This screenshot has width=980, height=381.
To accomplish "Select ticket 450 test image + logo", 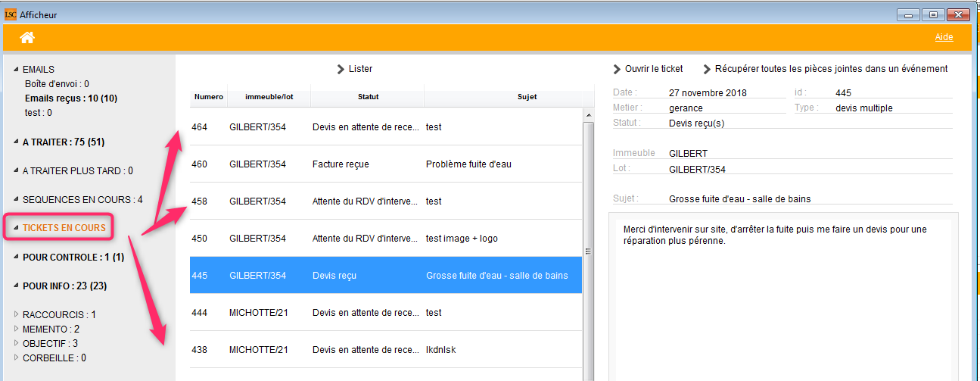I will [x=386, y=239].
